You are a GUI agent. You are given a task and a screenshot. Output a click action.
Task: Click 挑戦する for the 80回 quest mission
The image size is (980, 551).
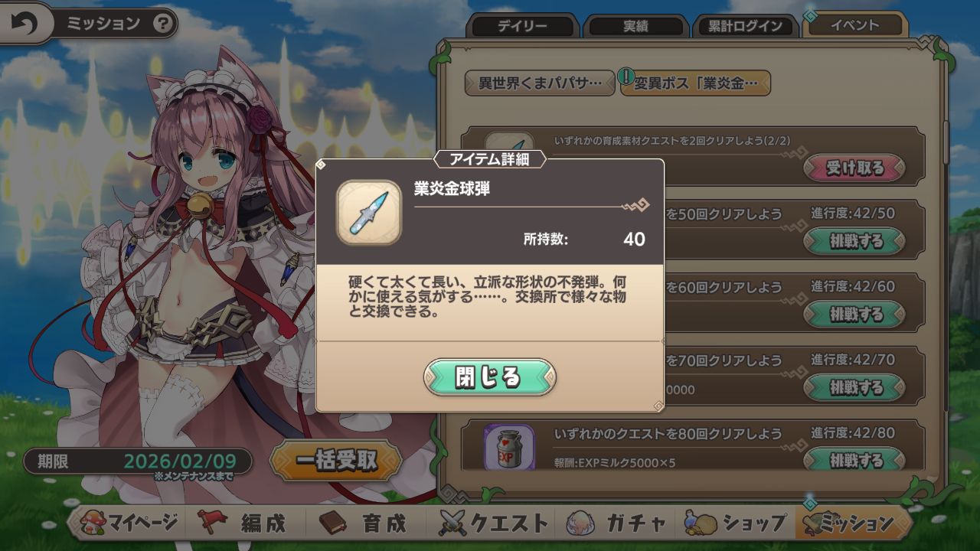pyautogui.click(x=854, y=461)
